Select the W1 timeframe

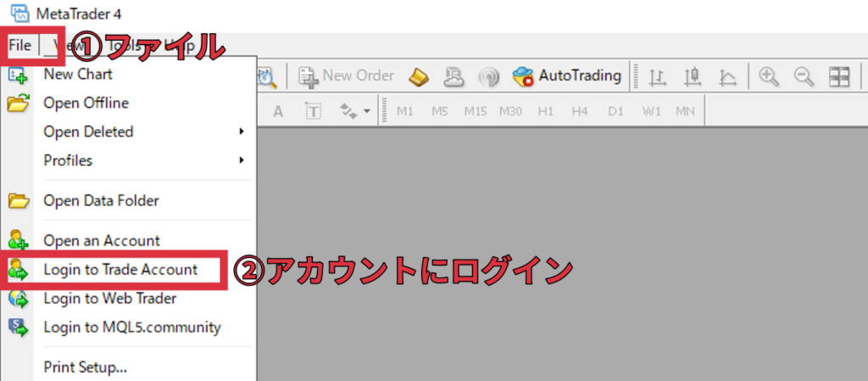click(x=652, y=111)
